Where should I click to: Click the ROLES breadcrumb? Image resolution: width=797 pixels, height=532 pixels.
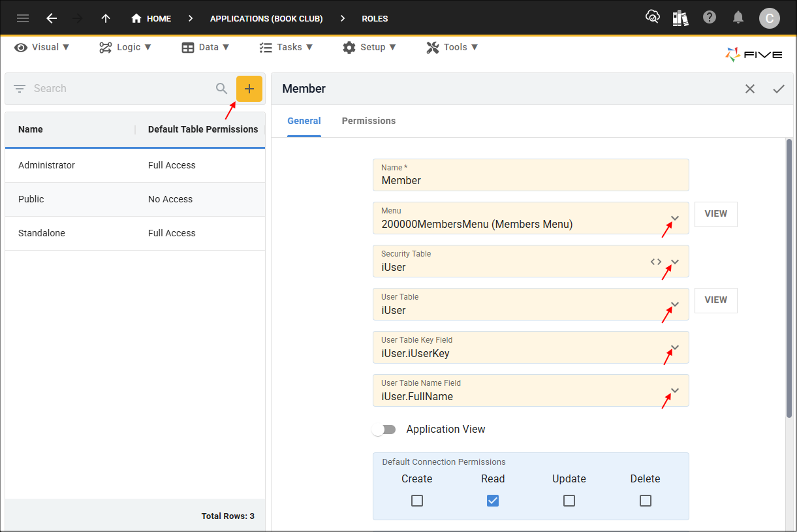[375, 18]
